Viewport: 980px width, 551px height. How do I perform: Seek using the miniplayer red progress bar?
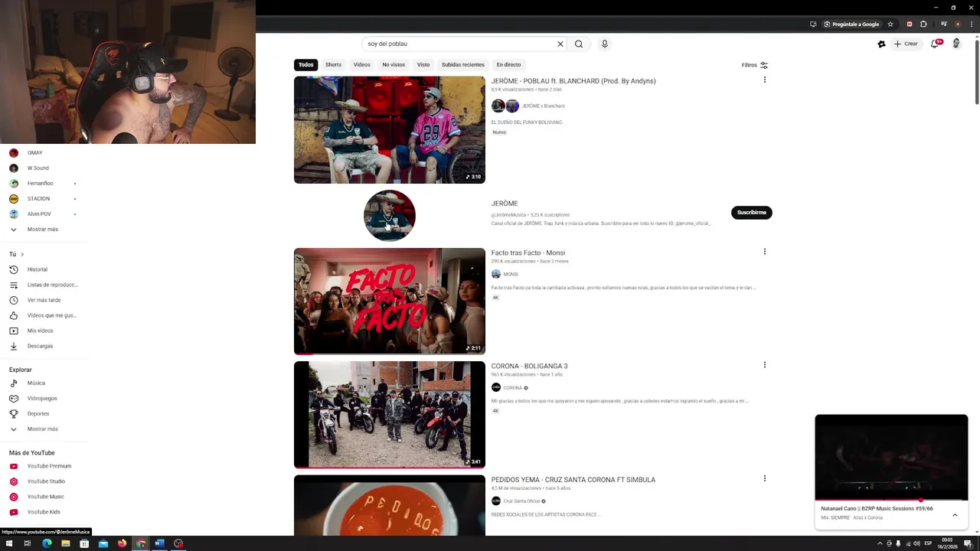(891, 500)
